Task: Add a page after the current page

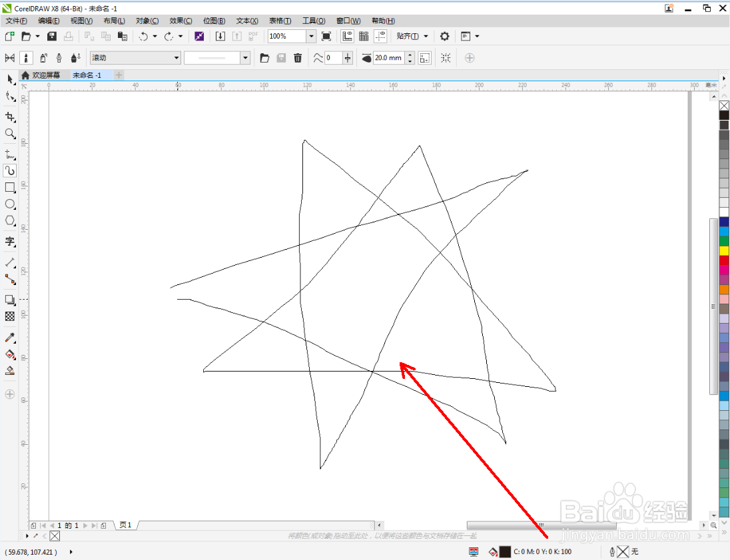Action: click(103, 525)
